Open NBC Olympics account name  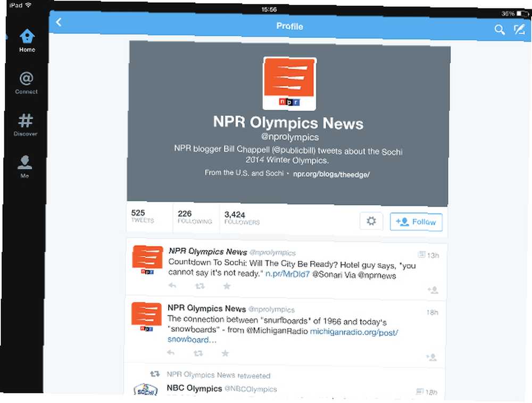tap(194, 388)
